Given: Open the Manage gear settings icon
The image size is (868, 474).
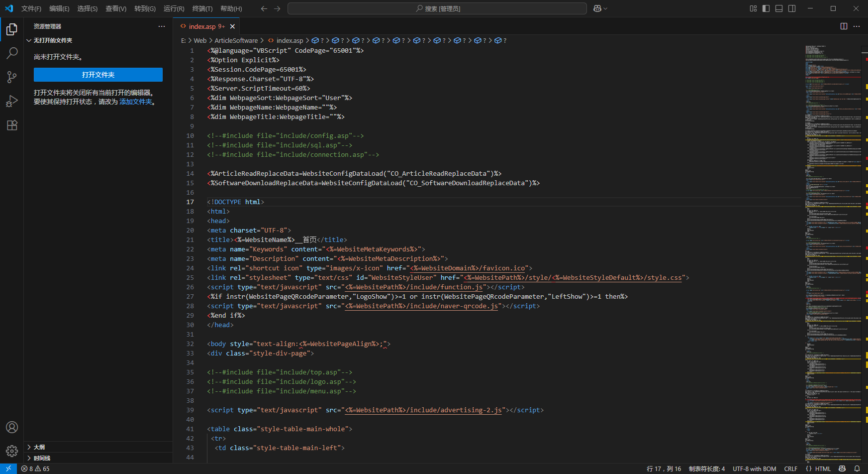Looking at the screenshot, I should 12,451.
